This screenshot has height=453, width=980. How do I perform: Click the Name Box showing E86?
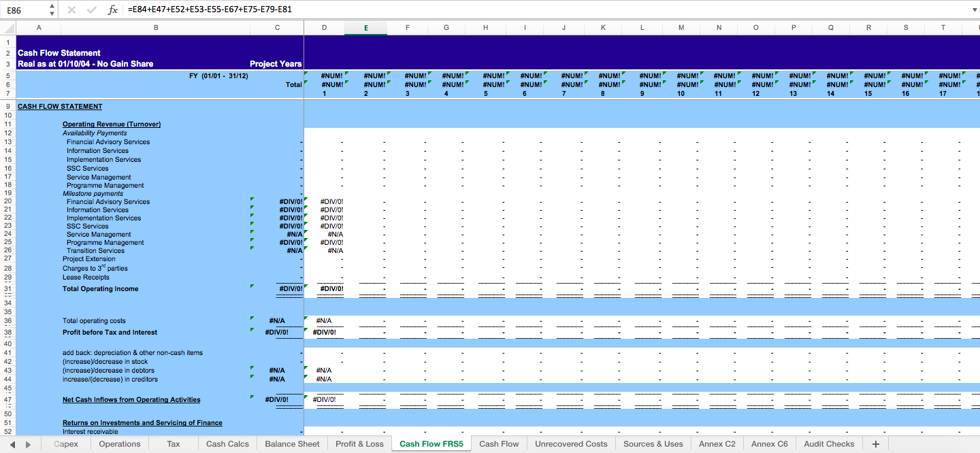25,10
